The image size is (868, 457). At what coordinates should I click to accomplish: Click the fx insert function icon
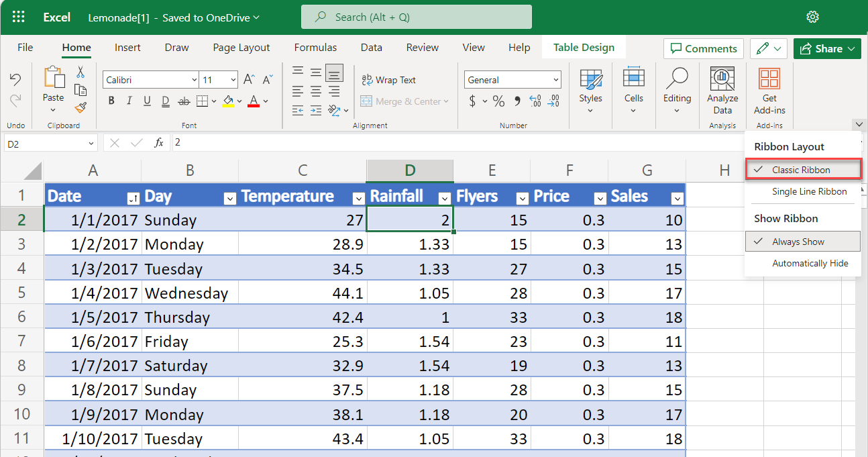[159, 143]
